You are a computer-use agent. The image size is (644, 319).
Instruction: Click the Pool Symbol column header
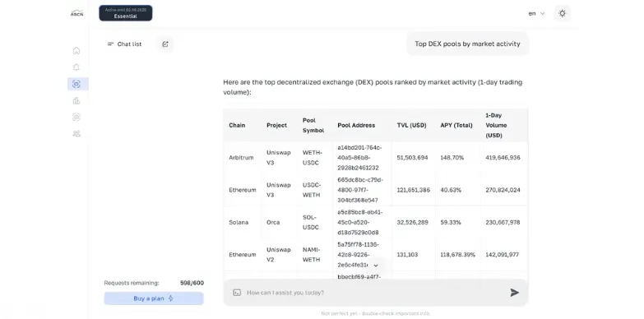pyautogui.click(x=313, y=125)
